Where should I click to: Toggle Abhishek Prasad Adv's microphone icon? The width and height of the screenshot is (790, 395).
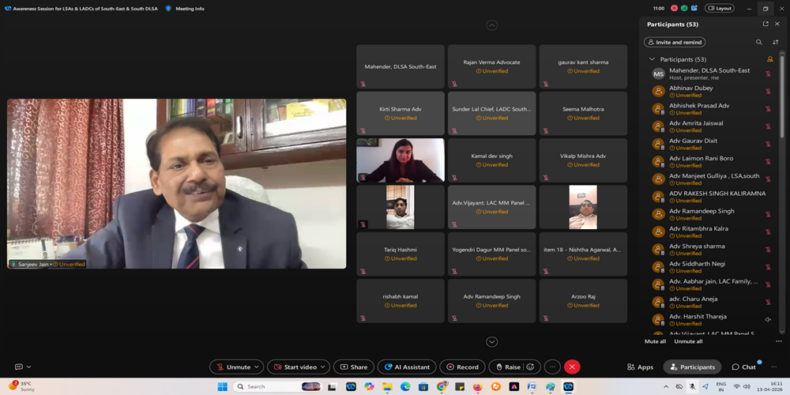tap(768, 109)
